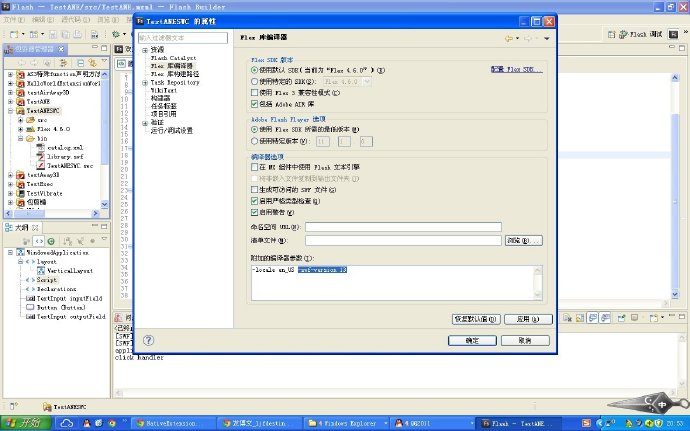690x431 pixels.
Task: Toggle the Flex 3 compatibility mode checkbox
Action: 254,93
